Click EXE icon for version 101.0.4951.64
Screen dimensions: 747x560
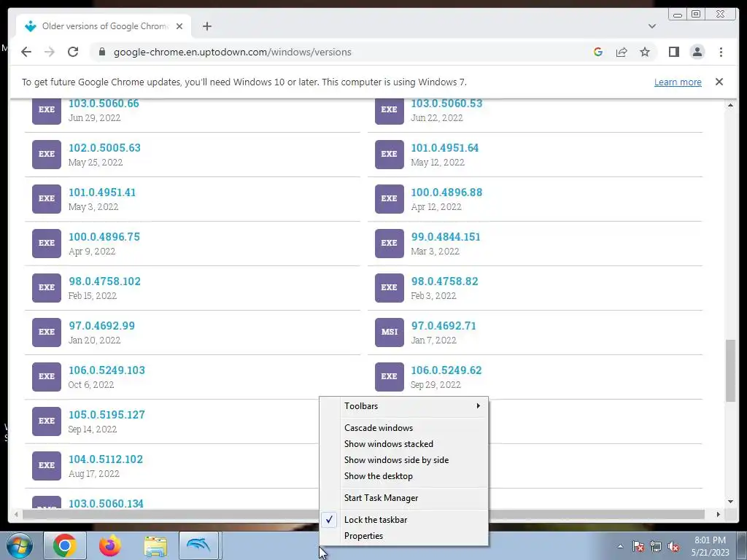click(x=390, y=155)
